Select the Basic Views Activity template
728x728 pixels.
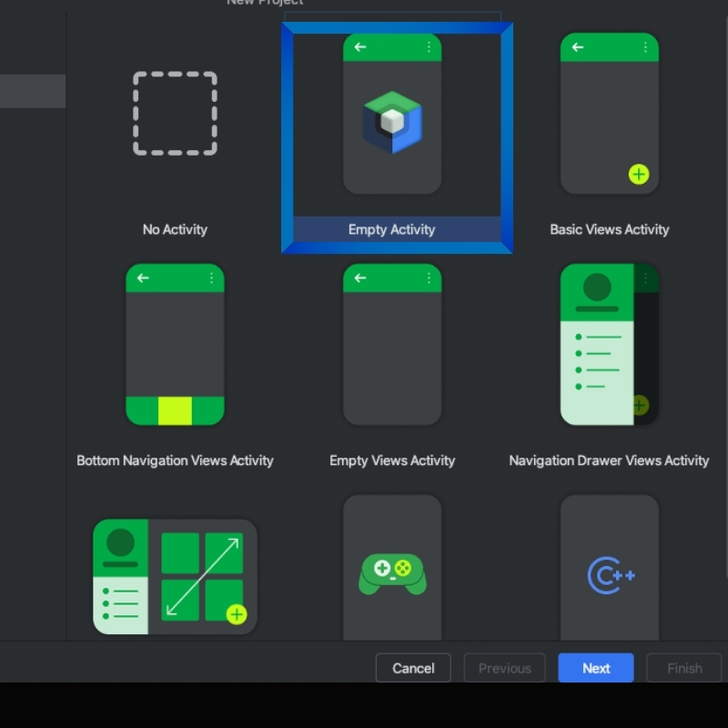[x=609, y=114]
